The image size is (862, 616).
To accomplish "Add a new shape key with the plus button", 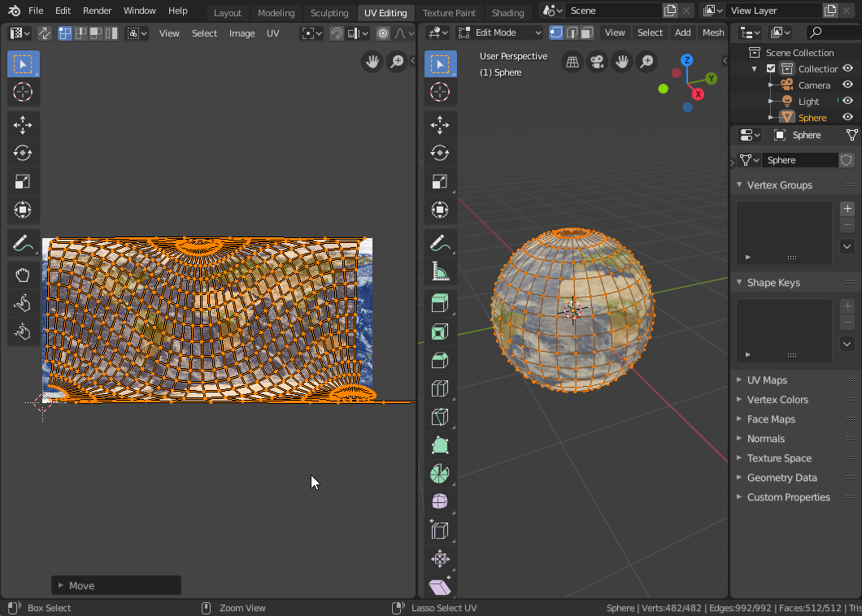I will point(847,306).
